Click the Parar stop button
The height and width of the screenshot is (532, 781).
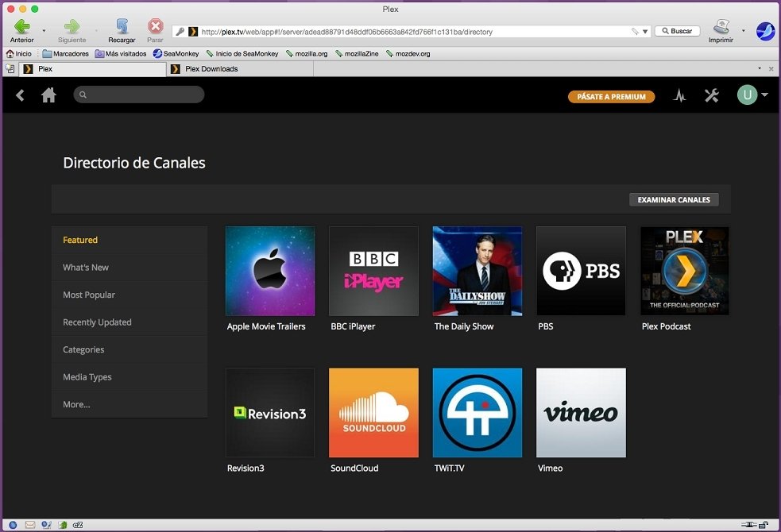[x=155, y=30]
